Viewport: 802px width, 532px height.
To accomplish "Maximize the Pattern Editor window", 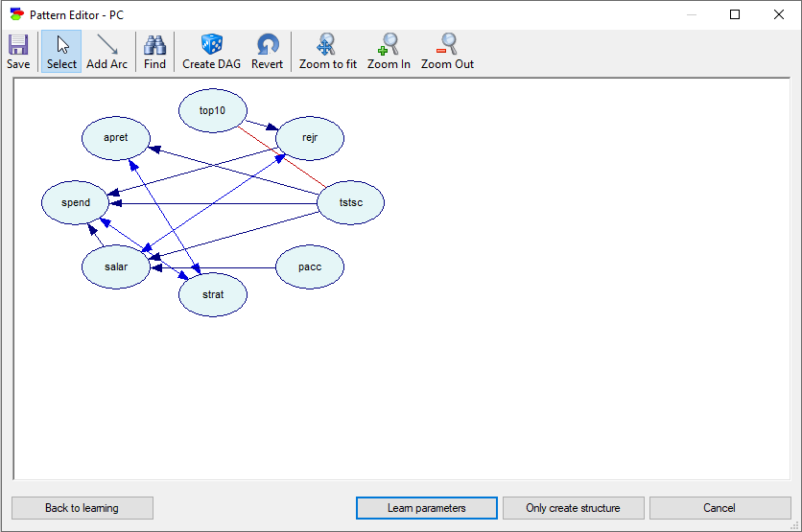I will click(735, 14).
